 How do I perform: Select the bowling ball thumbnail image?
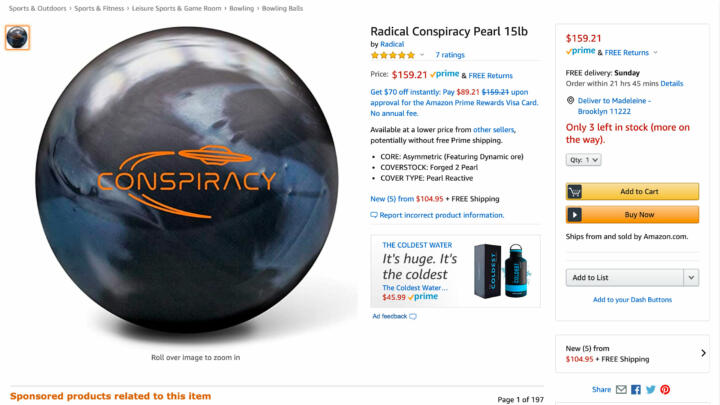point(17,37)
